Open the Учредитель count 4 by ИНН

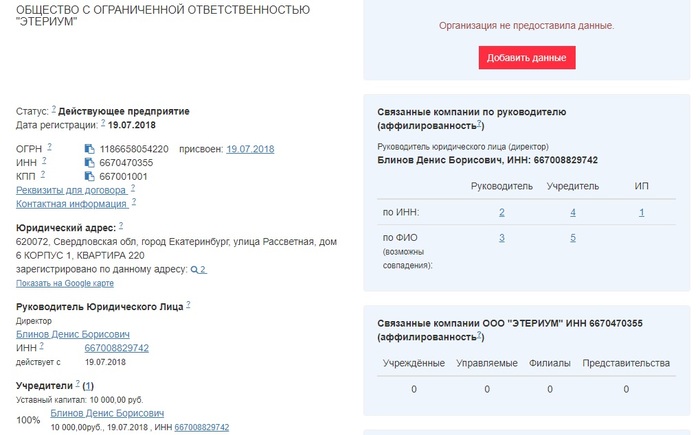[x=573, y=212]
